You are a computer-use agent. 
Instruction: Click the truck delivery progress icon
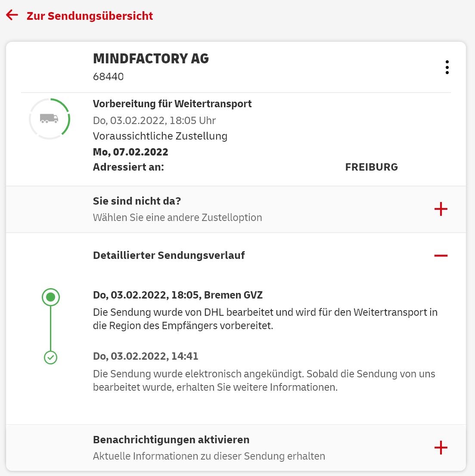[50, 119]
